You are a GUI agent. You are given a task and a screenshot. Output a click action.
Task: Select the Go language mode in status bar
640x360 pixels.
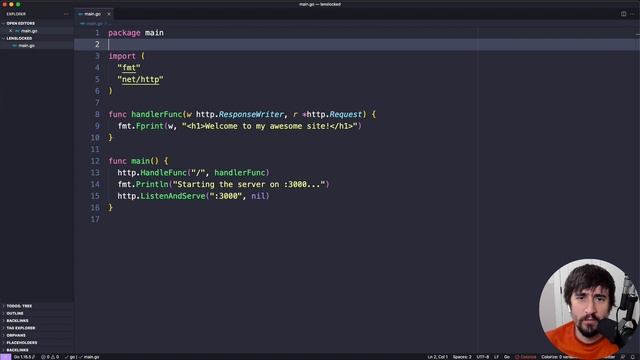point(507,357)
